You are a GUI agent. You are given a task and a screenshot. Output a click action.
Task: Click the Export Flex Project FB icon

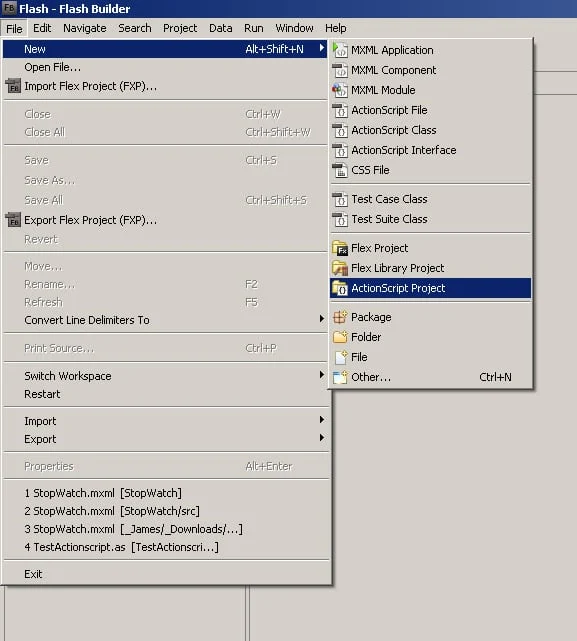[x=13, y=220]
